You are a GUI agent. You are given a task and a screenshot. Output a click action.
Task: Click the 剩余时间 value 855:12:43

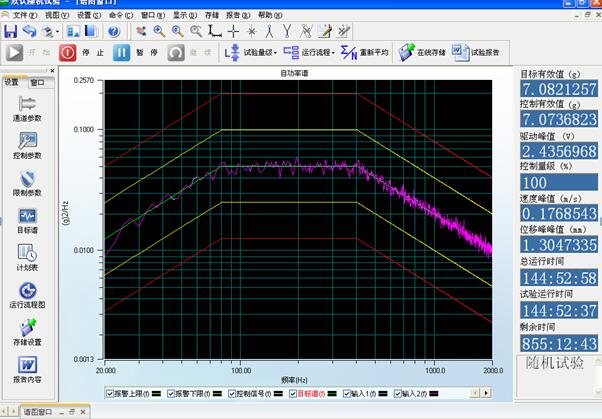tap(559, 344)
